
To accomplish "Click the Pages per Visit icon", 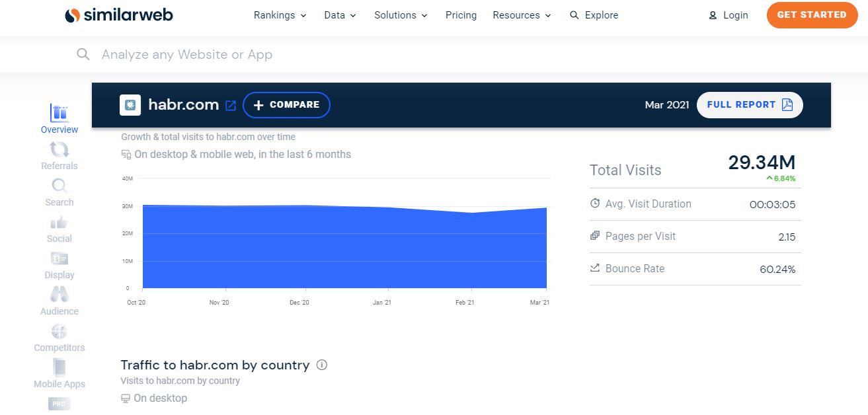I will [595, 236].
